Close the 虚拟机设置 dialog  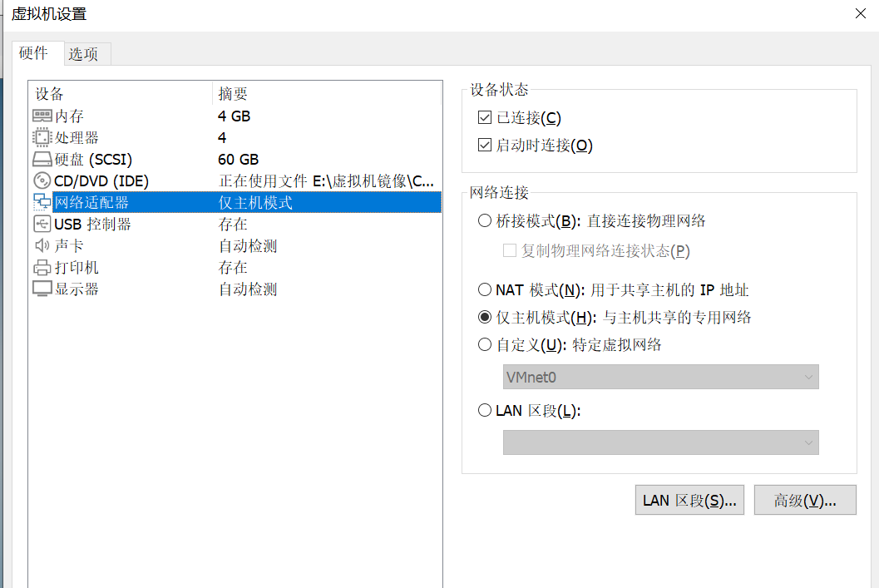point(861,13)
